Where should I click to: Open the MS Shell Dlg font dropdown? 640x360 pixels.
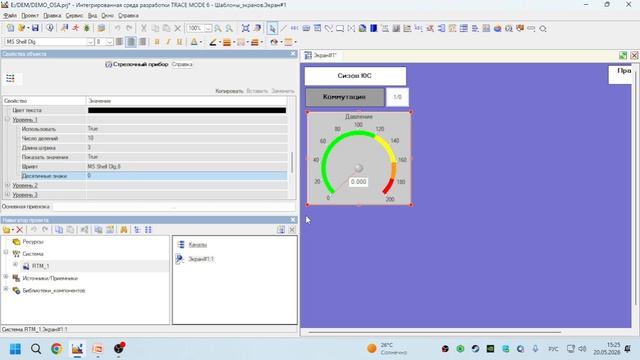click(90, 42)
